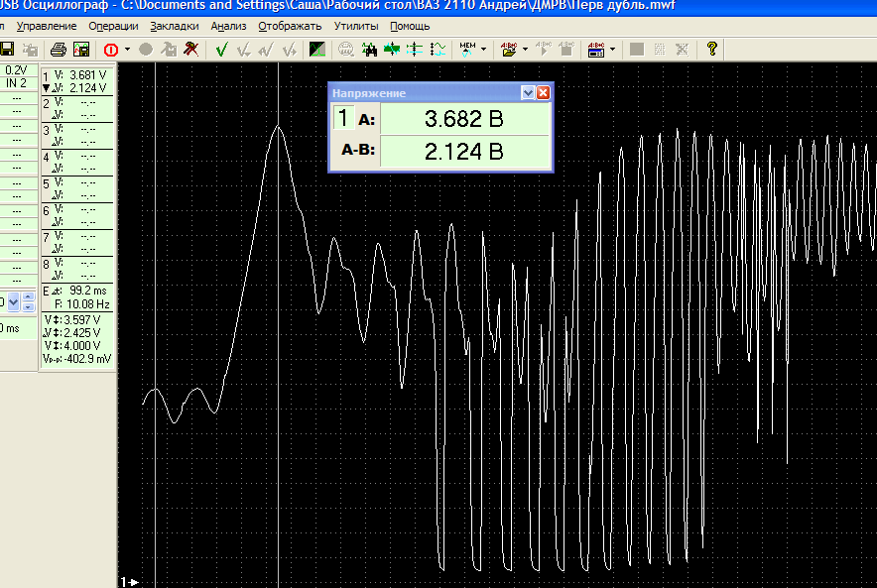The image size is (877, 588).
Task: Click the binoculars search waveform icon
Action: [x=369, y=50]
